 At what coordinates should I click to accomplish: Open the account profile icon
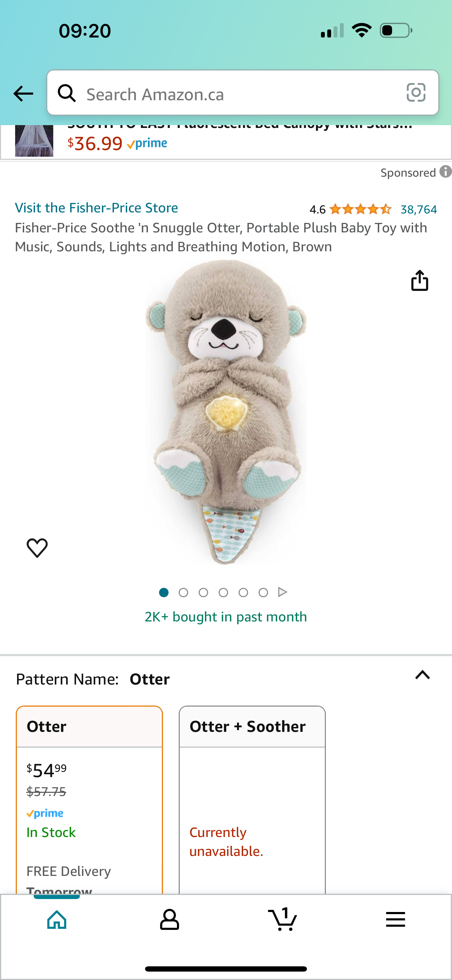click(x=169, y=919)
